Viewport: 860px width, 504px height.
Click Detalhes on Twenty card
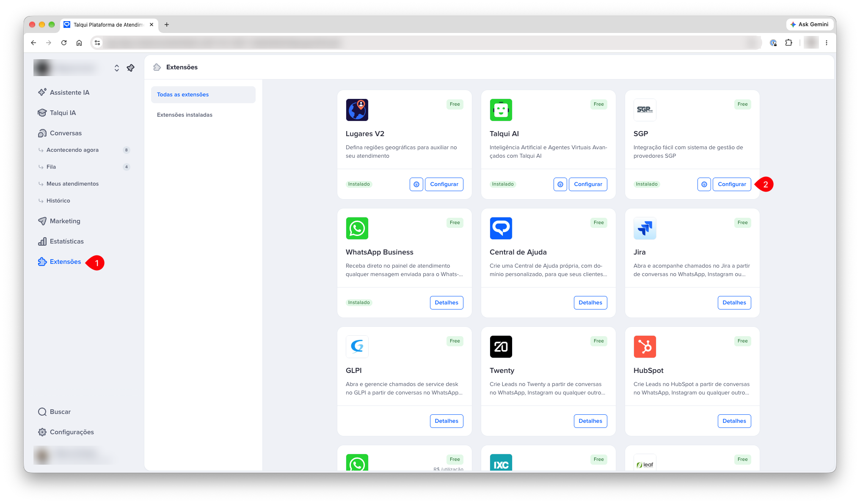[590, 421]
